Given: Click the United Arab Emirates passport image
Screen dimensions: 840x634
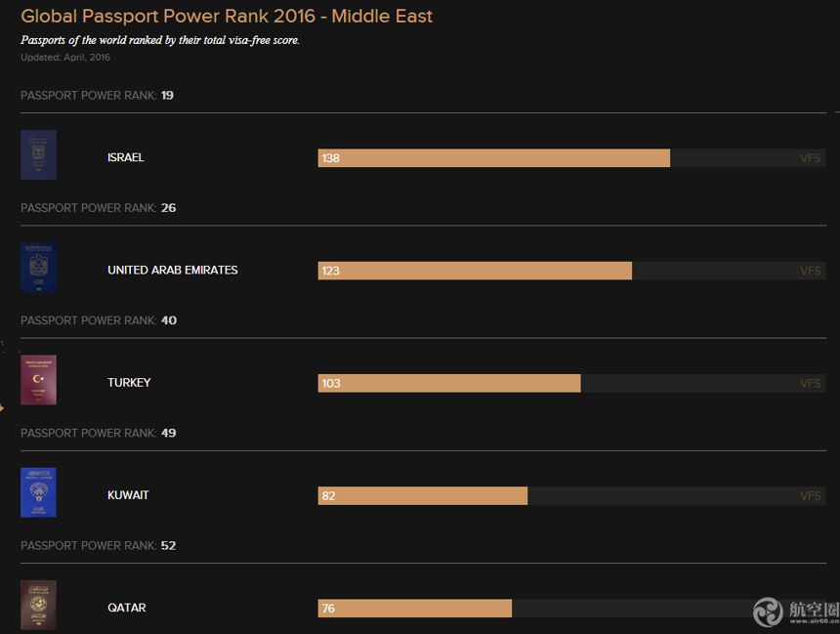Looking at the screenshot, I should [x=38, y=268].
